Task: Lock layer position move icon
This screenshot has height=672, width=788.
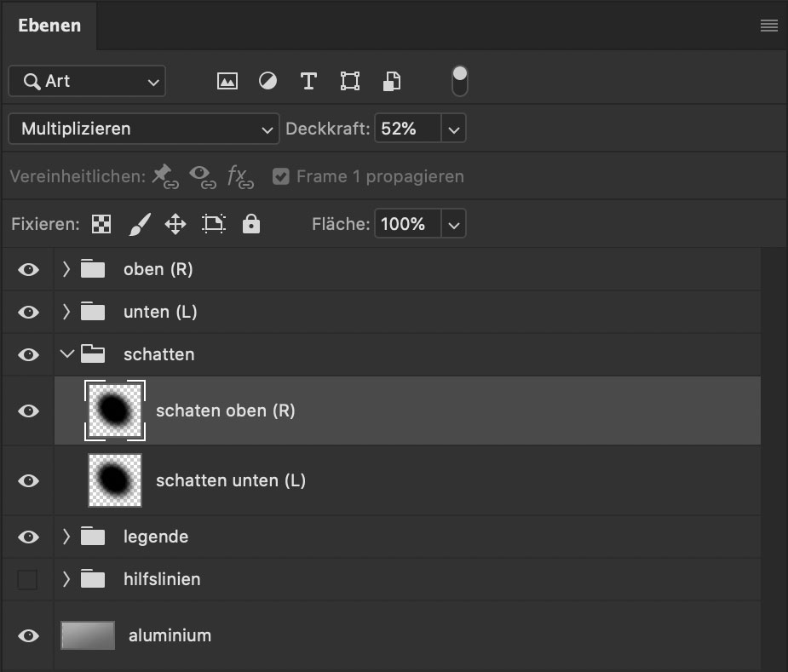Action: point(175,224)
